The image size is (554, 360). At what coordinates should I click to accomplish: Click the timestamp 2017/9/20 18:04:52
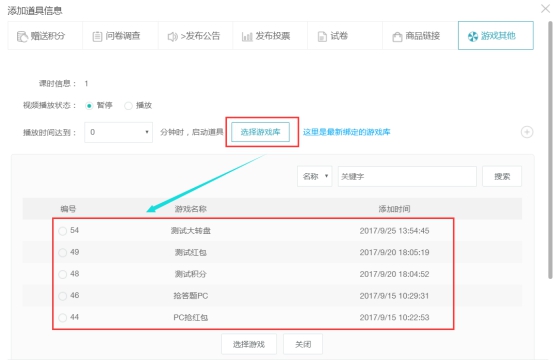(x=394, y=275)
